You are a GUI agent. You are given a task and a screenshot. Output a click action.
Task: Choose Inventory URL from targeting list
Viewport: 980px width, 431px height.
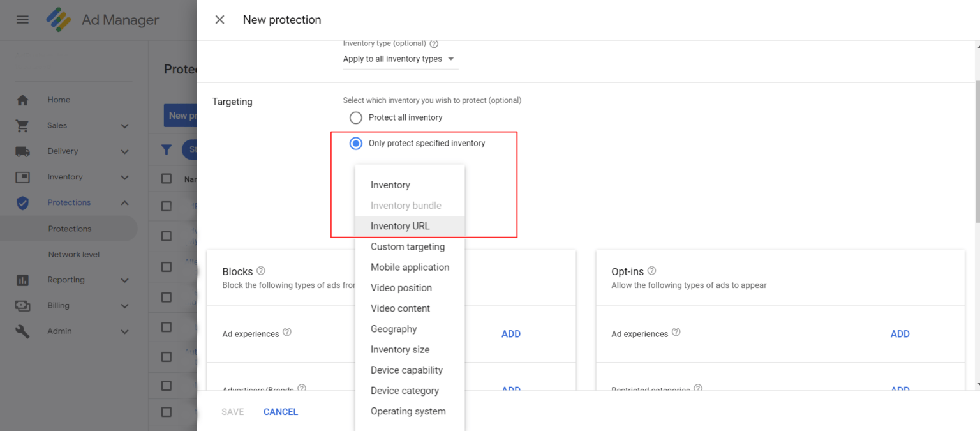click(x=400, y=226)
